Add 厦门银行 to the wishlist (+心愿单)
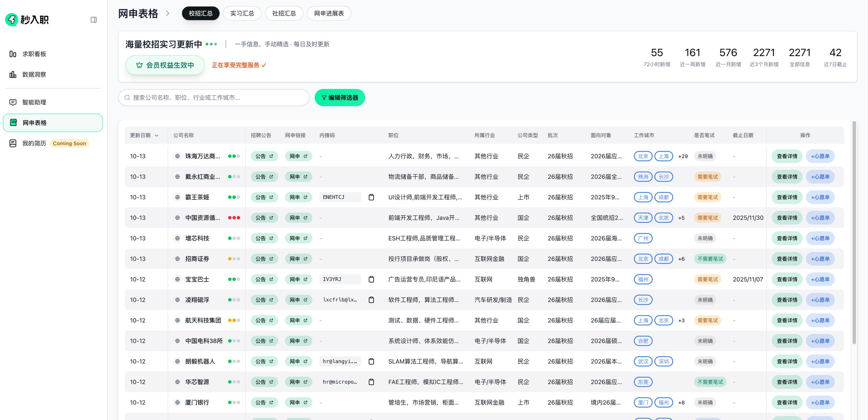868x420 pixels. click(820, 403)
